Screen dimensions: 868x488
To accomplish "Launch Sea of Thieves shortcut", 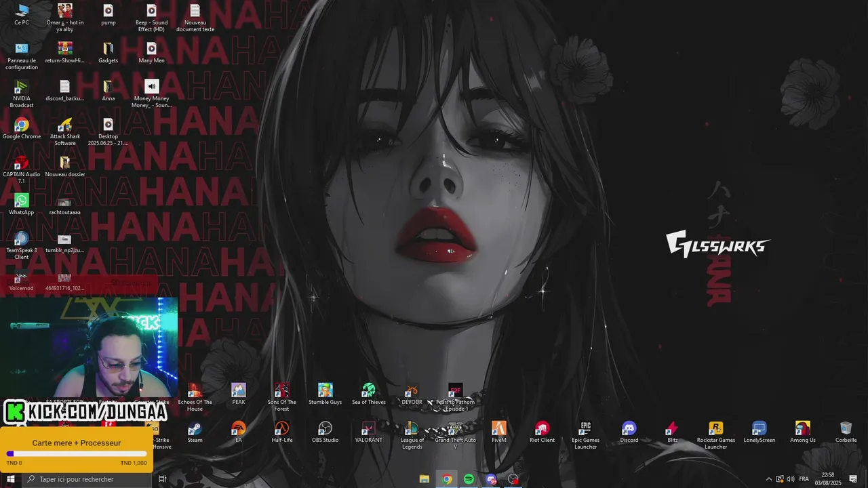I will click(369, 394).
